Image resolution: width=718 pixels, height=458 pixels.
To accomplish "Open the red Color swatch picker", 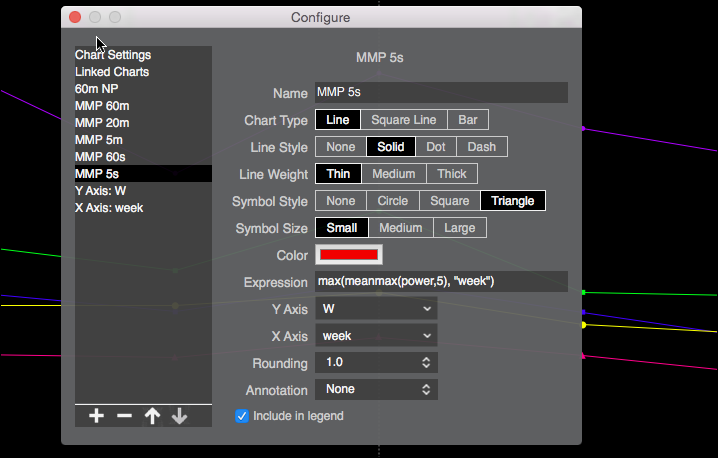I will pyautogui.click(x=349, y=255).
